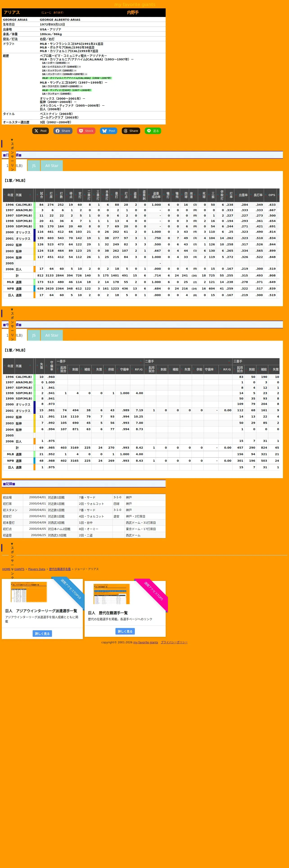Open the JS tab in fielding stats
The height and width of the screenshot is (868, 289).
pyautogui.click(x=34, y=335)
